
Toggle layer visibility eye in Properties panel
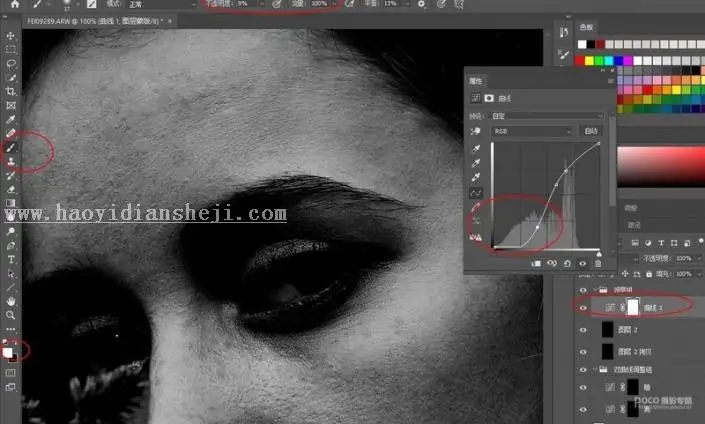pyautogui.click(x=583, y=263)
